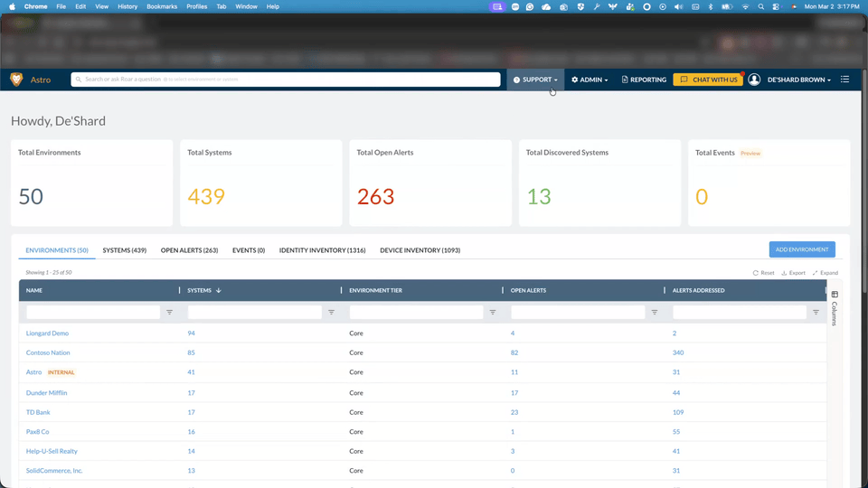The image size is (868, 488).
Task: Click the Add Environment button
Action: [802, 249]
